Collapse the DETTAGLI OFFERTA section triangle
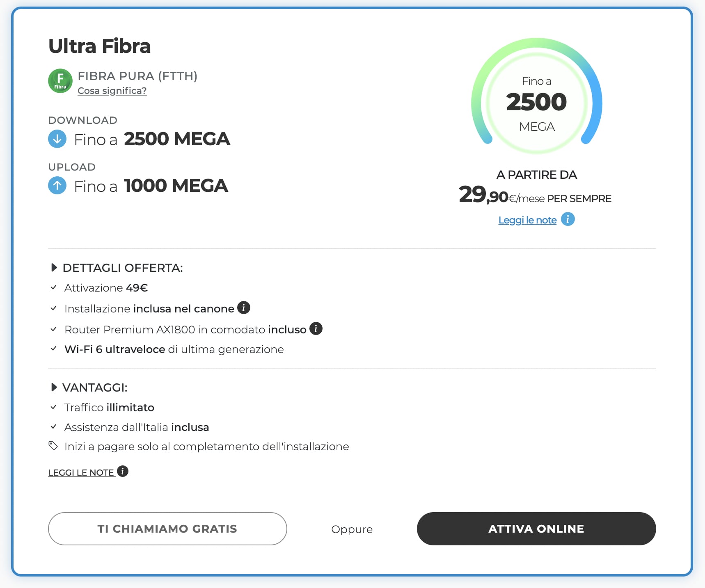This screenshot has height=588, width=705. pos(54,268)
